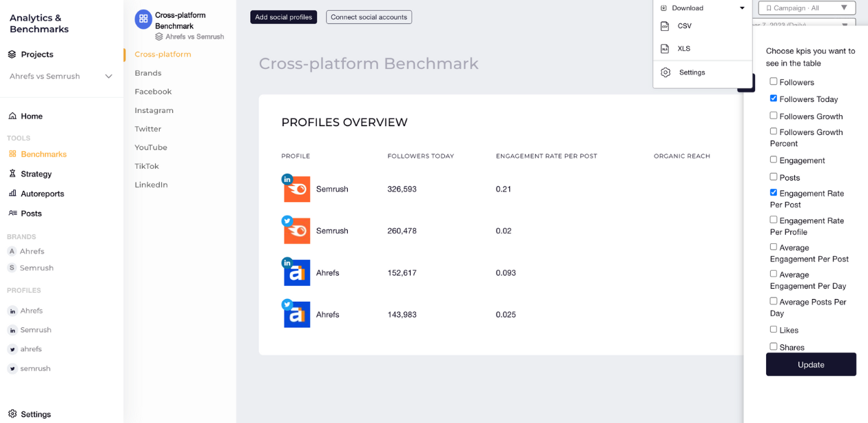Sort by Engagement Rate Per Post header

[x=546, y=156]
